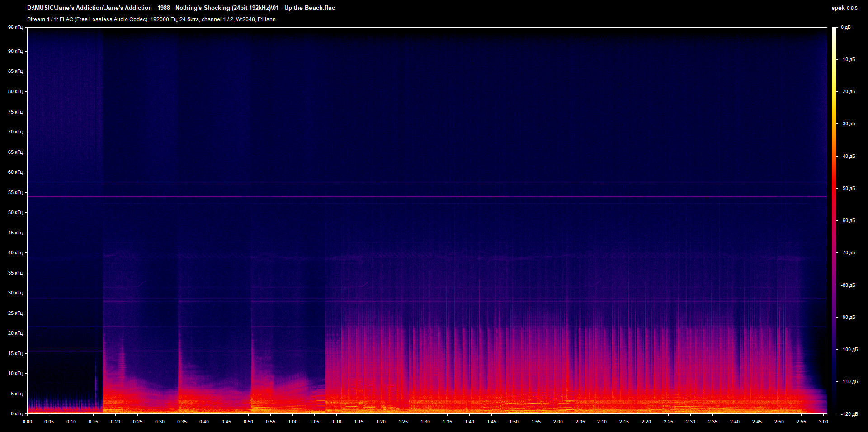
Task: Click the spek 0.8.5 version label
Action: tap(844, 8)
